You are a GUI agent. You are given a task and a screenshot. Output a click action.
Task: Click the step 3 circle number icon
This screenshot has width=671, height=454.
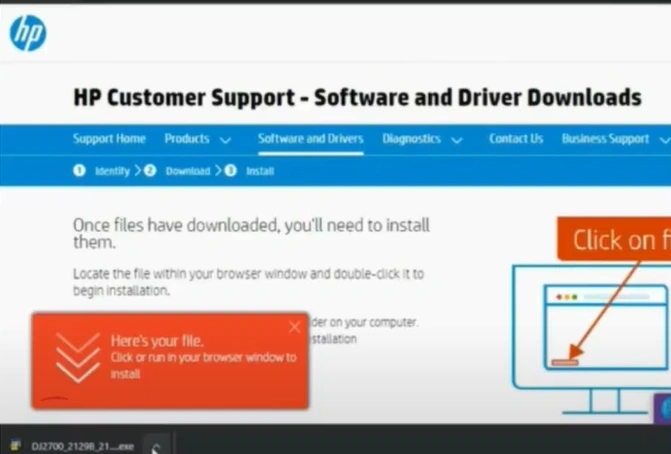(231, 171)
